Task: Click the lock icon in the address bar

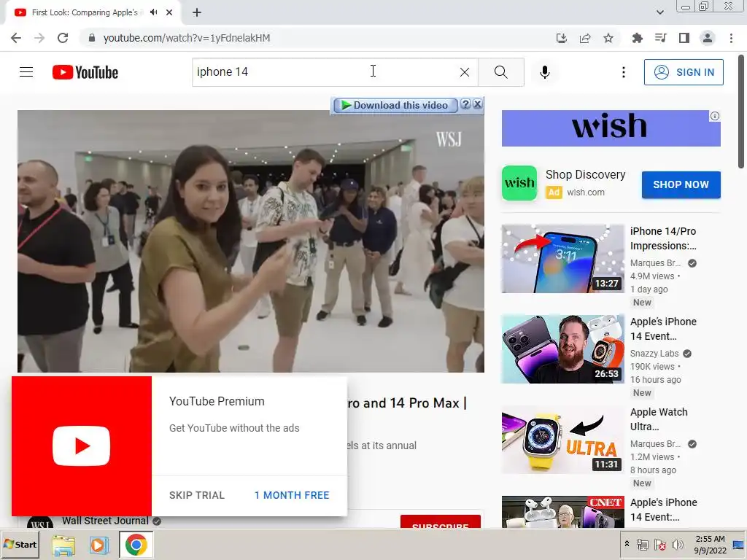Action: (x=92, y=38)
